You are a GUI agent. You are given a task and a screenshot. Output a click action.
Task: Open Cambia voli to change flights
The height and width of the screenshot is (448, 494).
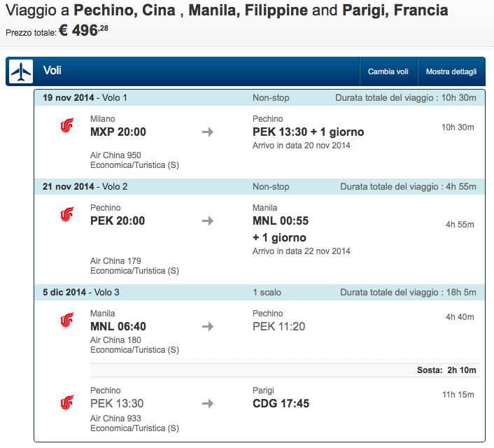(x=388, y=71)
